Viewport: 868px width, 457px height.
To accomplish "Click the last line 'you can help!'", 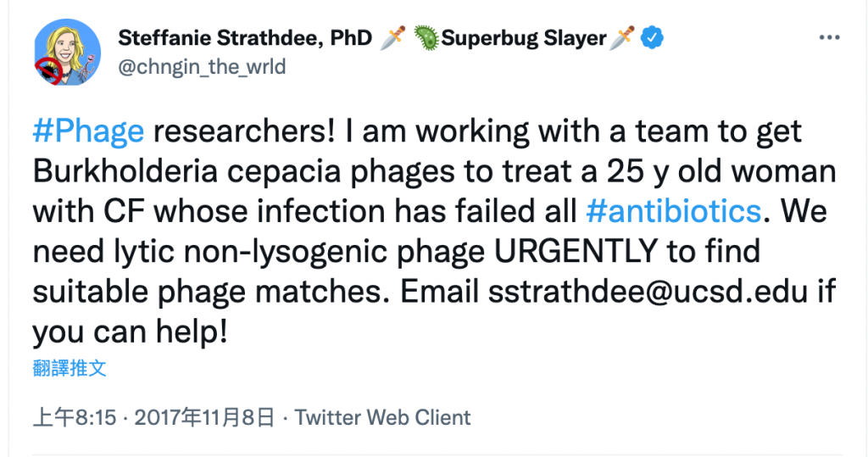I will pyautogui.click(x=130, y=332).
